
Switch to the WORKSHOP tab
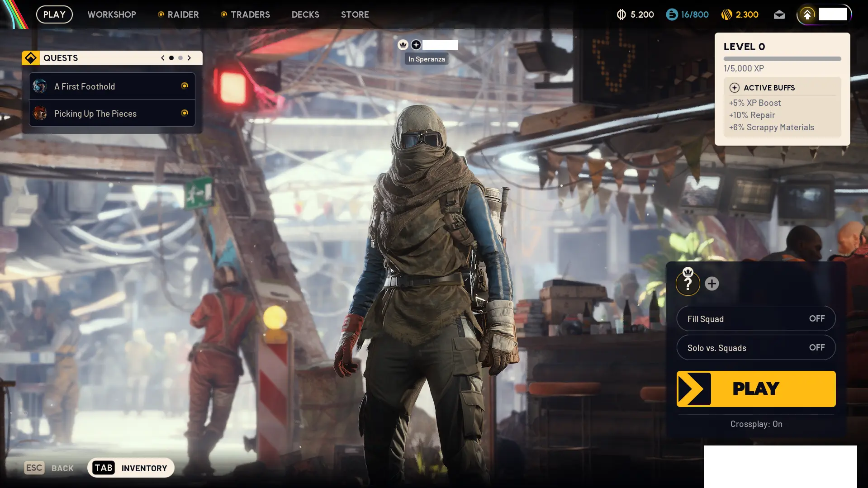[112, 14]
